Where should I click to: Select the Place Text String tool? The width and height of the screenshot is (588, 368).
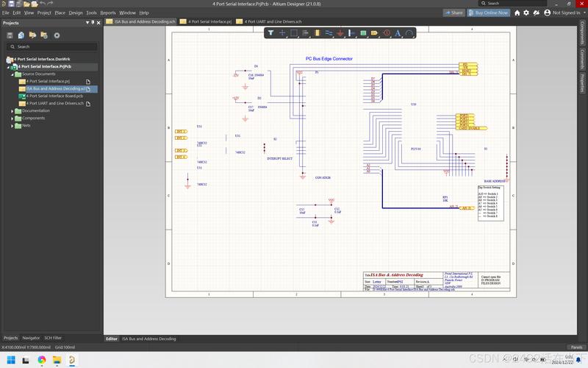pyautogui.click(x=398, y=33)
